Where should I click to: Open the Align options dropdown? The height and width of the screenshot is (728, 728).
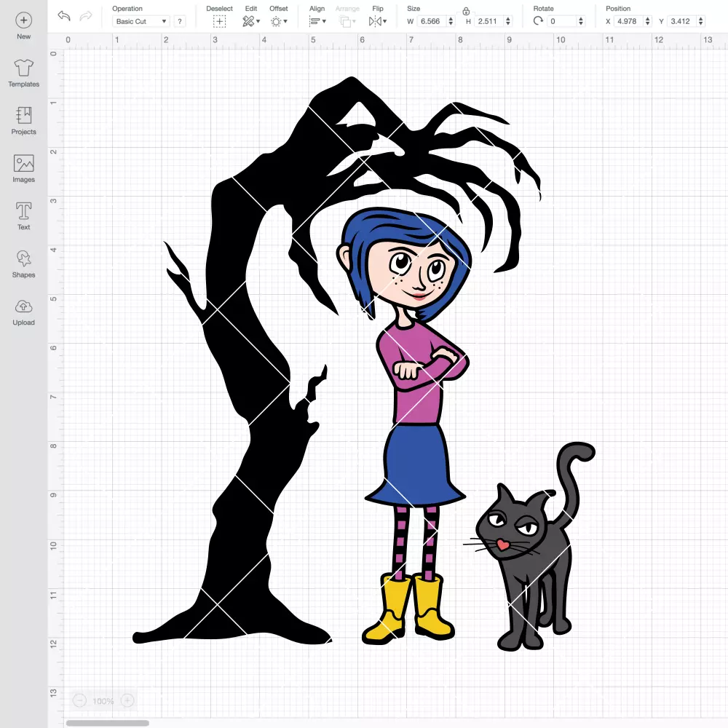pos(317,21)
